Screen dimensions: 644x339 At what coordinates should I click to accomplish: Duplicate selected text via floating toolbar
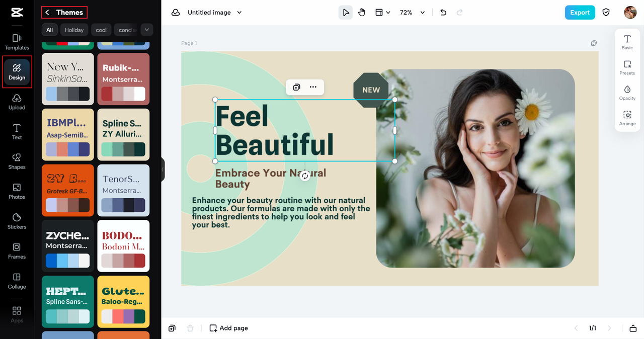pyautogui.click(x=297, y=87)
